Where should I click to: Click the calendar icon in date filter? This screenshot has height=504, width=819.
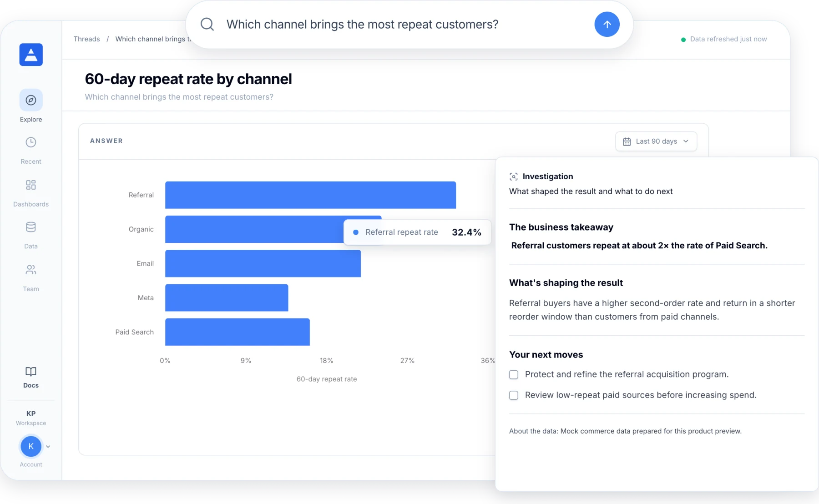click(x=627, y=141)
